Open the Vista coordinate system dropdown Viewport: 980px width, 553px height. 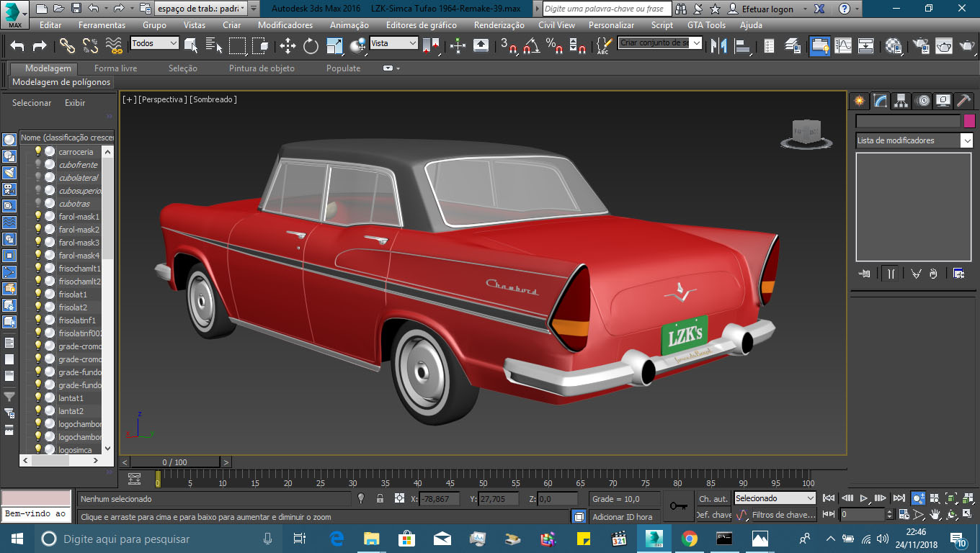(393, 43)
